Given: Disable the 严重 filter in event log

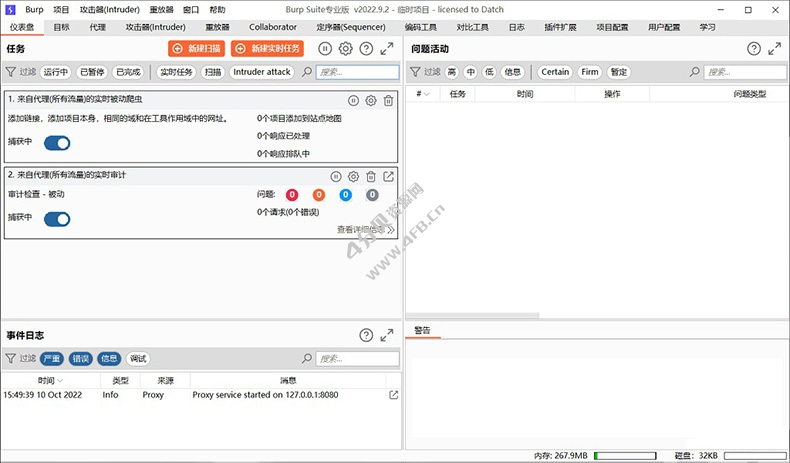Looking at the screenshot, I should (51, 358).
